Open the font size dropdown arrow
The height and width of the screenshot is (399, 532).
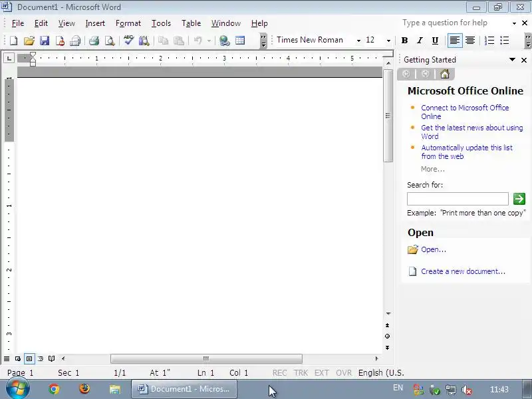388,41
